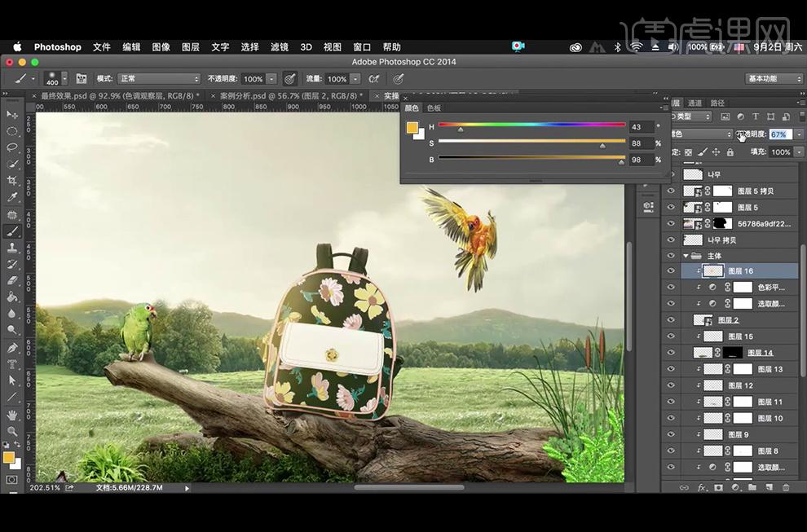Screen dimensions: 807x532
Task: Open the layer 填充 fill arrow
Action: coord(799,152)
